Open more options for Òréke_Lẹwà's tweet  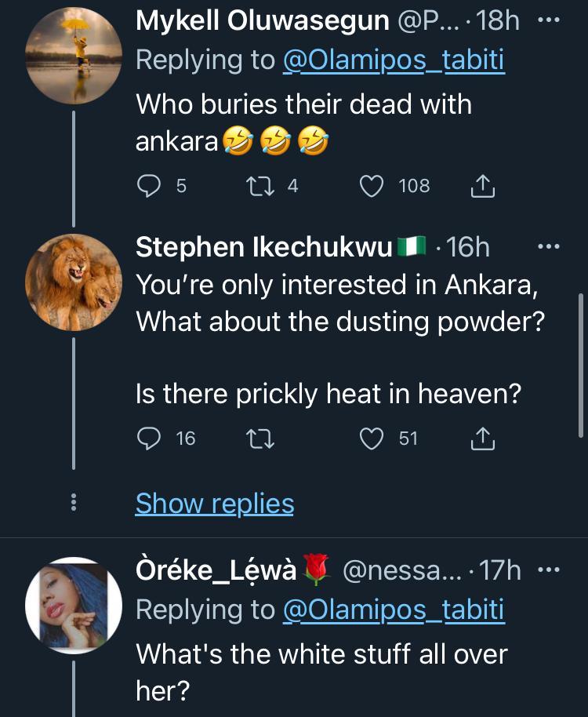click(x=552, y=570)
